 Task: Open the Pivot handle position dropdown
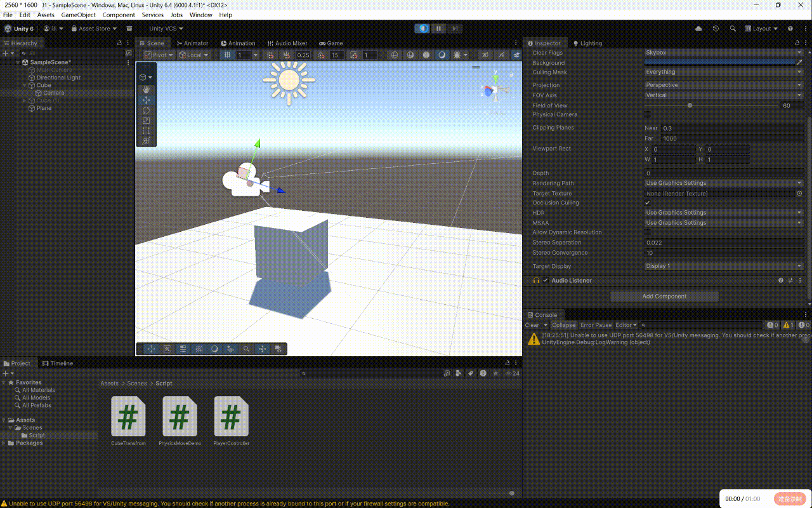[158, 55]
